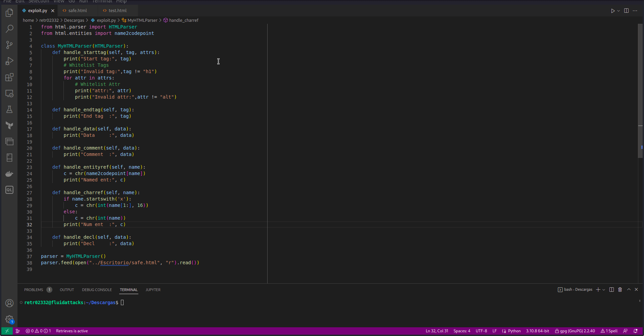The height and width of the screenshot is (336, 644).
Task: Click breadcrumb home folder
Action: 28,20
